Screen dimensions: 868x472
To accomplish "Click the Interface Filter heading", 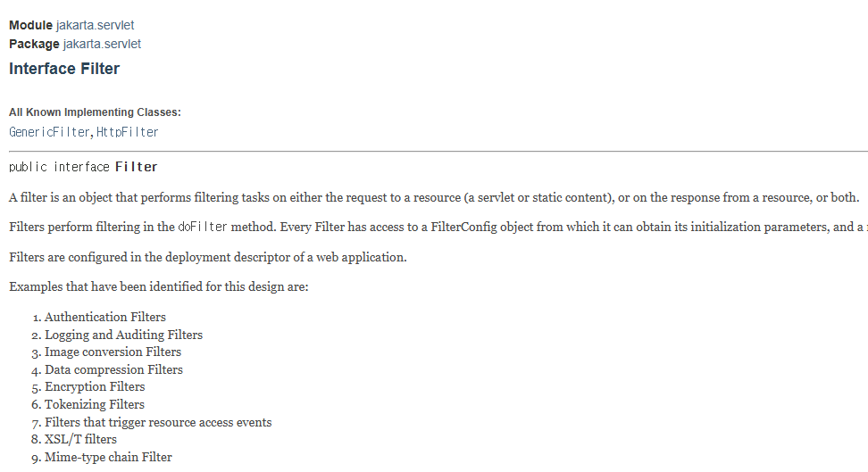I will coord(64,69).
